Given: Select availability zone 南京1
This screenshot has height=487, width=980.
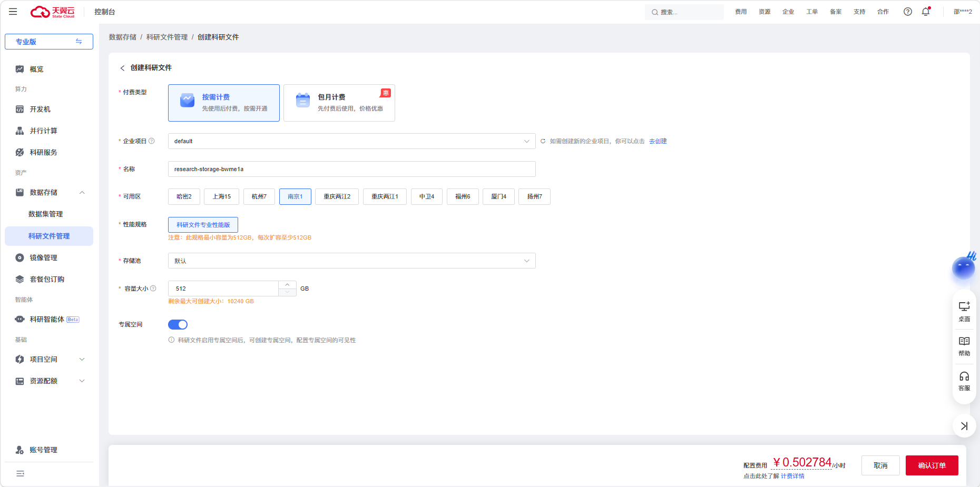Looking at the screenshot, I should (x=295, y=196).
